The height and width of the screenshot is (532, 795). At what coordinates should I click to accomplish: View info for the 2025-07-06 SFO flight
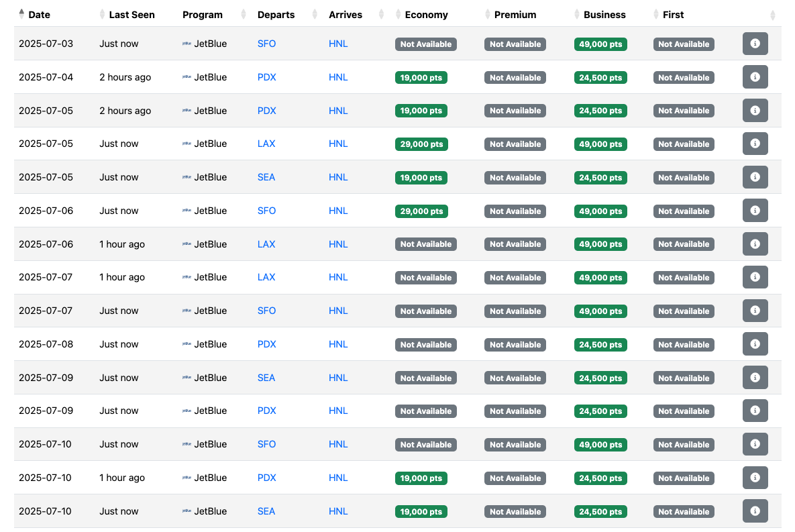tap(755, 211)
